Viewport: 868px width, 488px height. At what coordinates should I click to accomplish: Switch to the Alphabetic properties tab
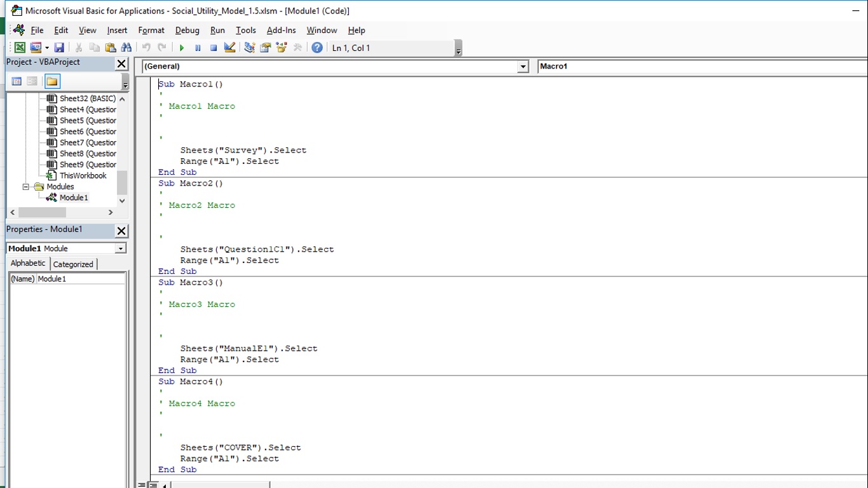28,263
